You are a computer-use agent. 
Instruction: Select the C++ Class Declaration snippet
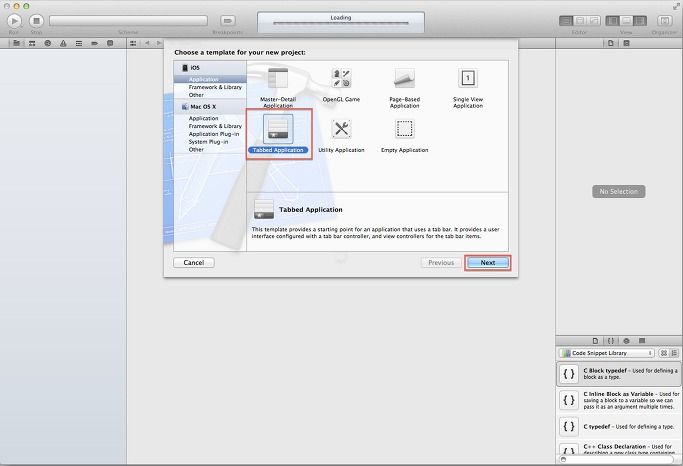[x=619, y=448]
